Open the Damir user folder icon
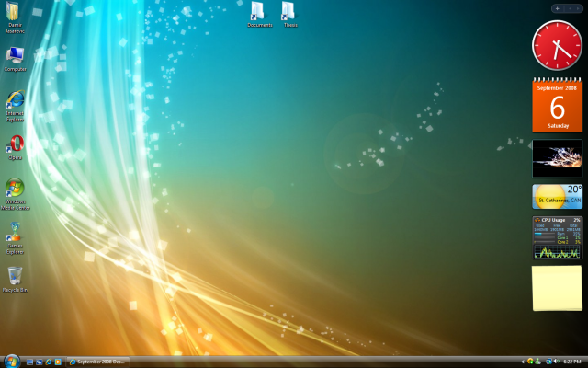 click(x=14, y=17)
